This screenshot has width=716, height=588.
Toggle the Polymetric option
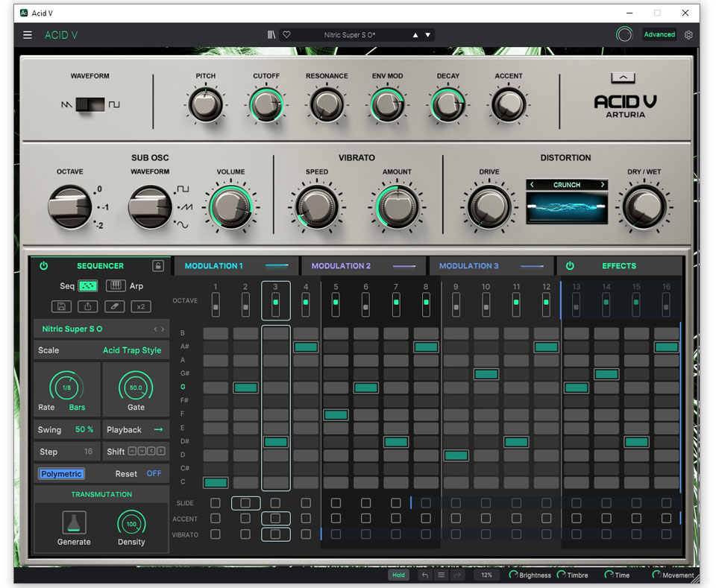[x=61, y=473]
